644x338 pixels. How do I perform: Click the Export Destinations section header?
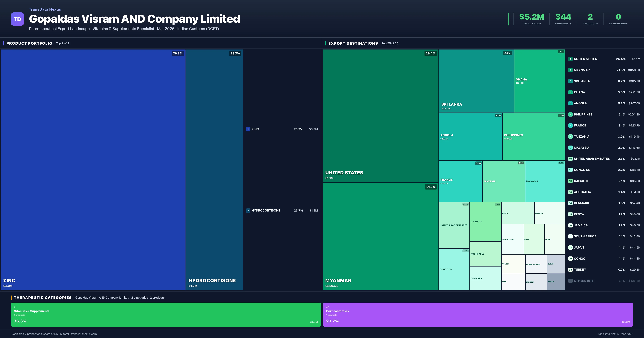(353, 43)
